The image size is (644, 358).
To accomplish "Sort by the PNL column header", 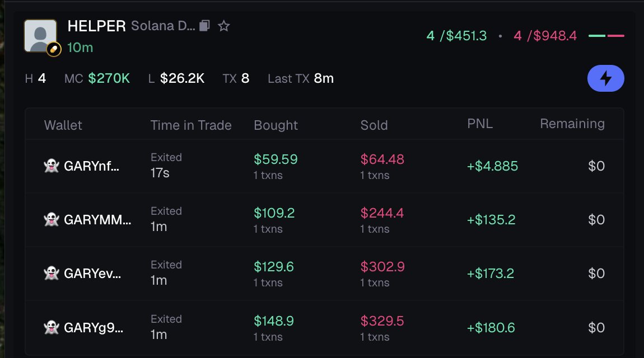I will click(x=480, y=124).
